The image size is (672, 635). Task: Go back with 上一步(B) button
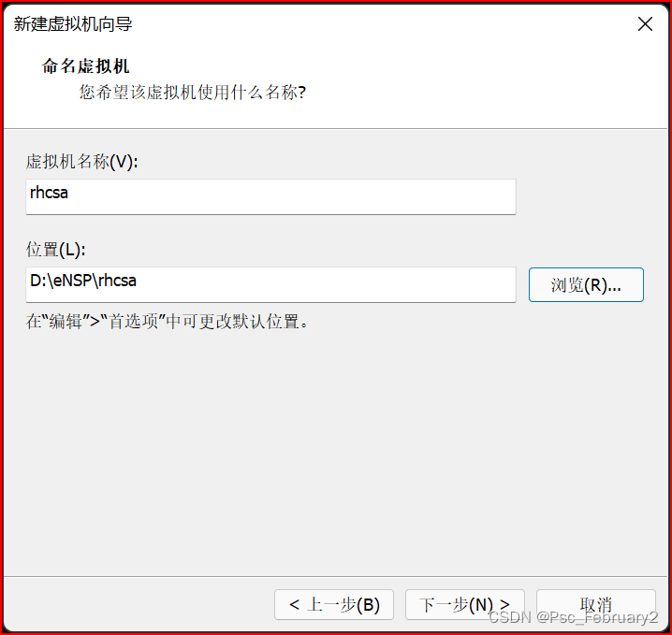[334, 604]
